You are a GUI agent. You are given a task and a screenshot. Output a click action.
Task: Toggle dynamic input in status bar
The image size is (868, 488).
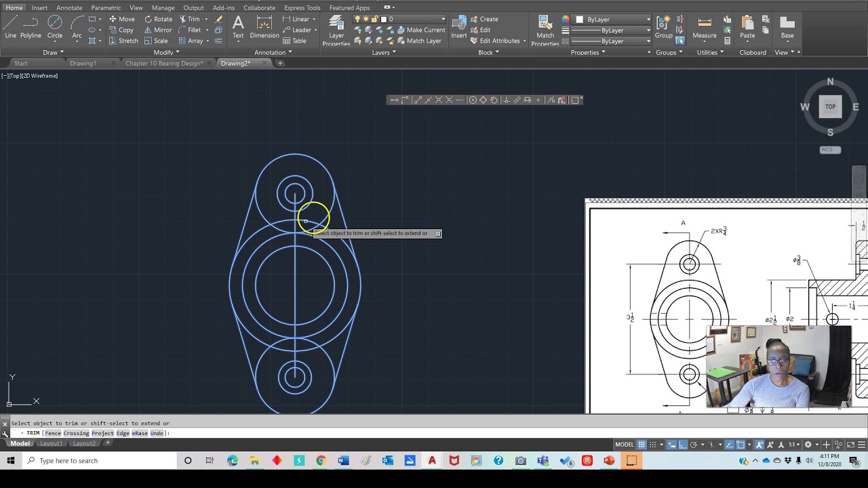pyautogui.click(x=671, y=445)
